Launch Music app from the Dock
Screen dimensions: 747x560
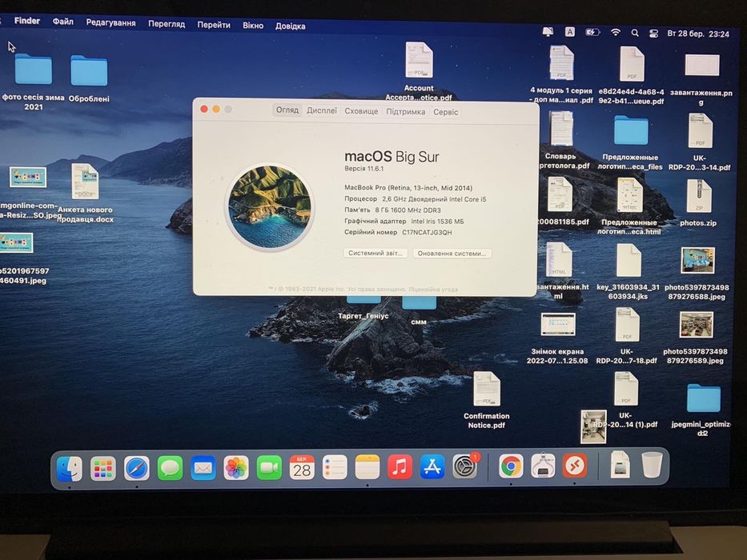tap(400, 466)
